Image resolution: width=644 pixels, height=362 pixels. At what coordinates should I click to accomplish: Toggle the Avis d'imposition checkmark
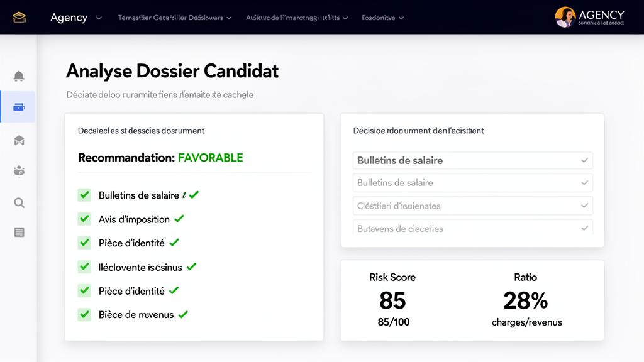point(84,219)
